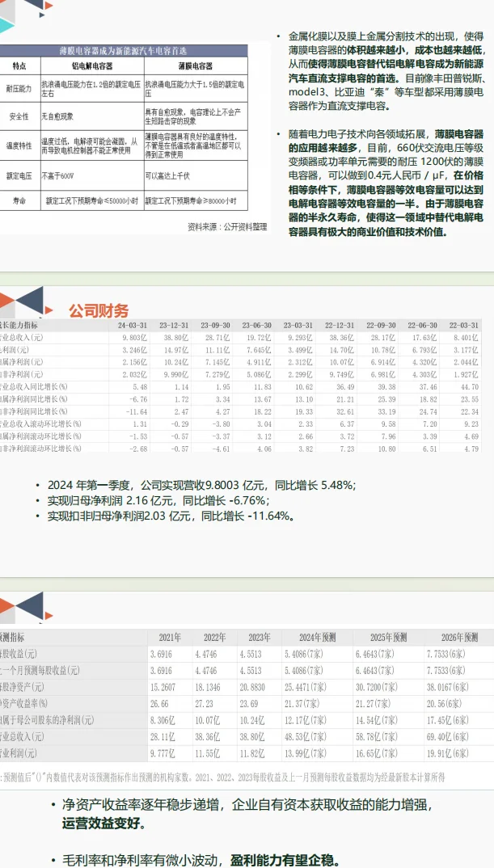Select the 22-03-31 column header
Viewport: 494px width, 868px height.
(464, 325)
